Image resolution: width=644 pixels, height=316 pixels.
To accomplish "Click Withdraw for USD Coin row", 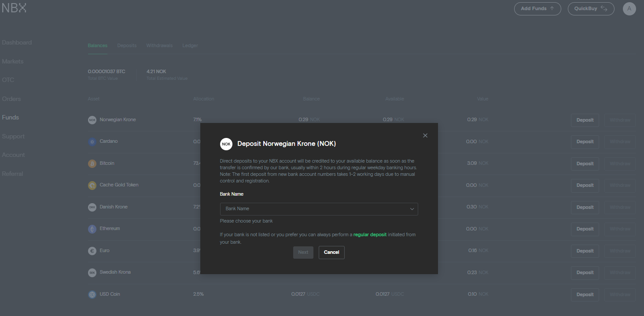I will [620, 294].
